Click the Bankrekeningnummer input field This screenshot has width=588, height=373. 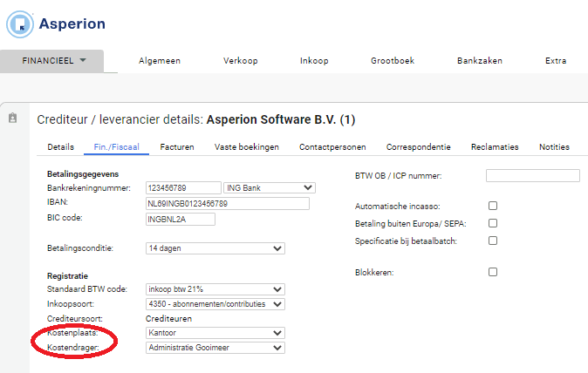coord(183,187)
